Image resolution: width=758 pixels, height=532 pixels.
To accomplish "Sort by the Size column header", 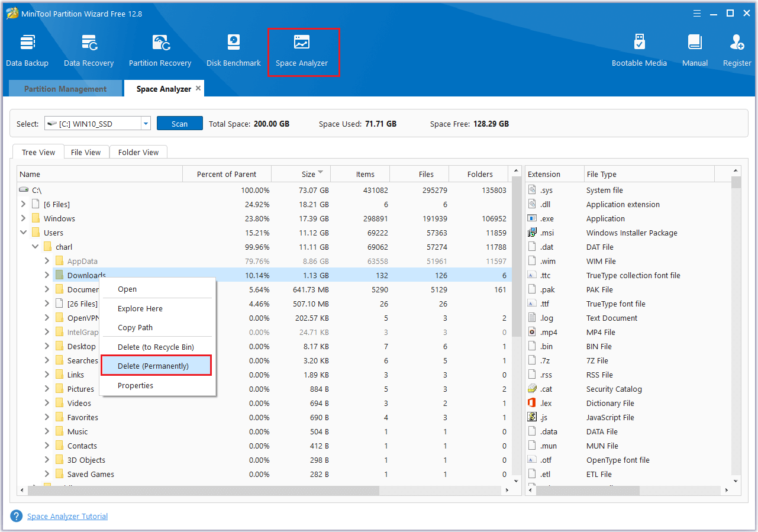I will [x=301, y=174].
